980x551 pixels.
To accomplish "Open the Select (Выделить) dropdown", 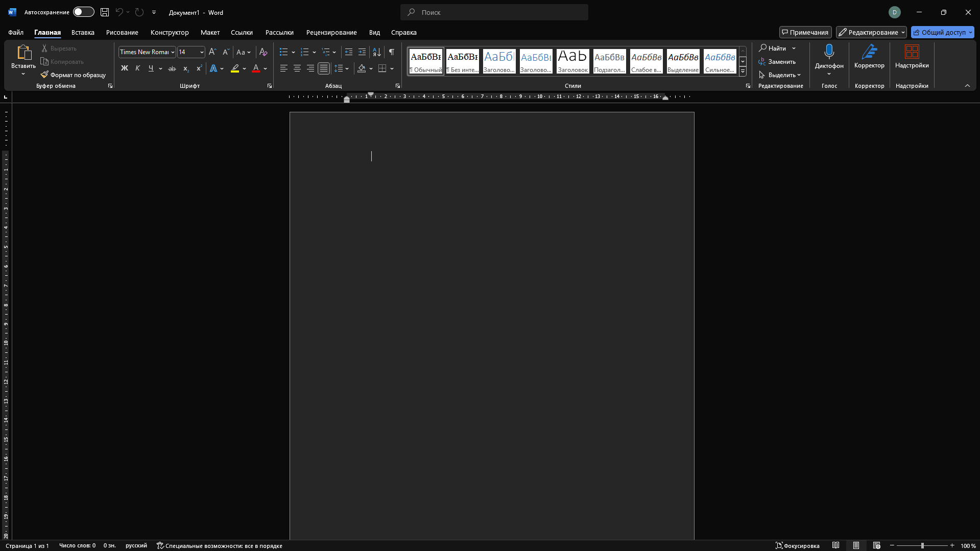I will coord(780,75).
